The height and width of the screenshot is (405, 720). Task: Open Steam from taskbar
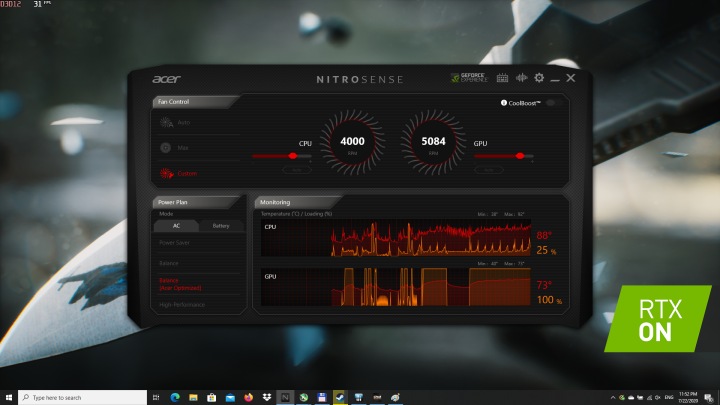[340, 397]
